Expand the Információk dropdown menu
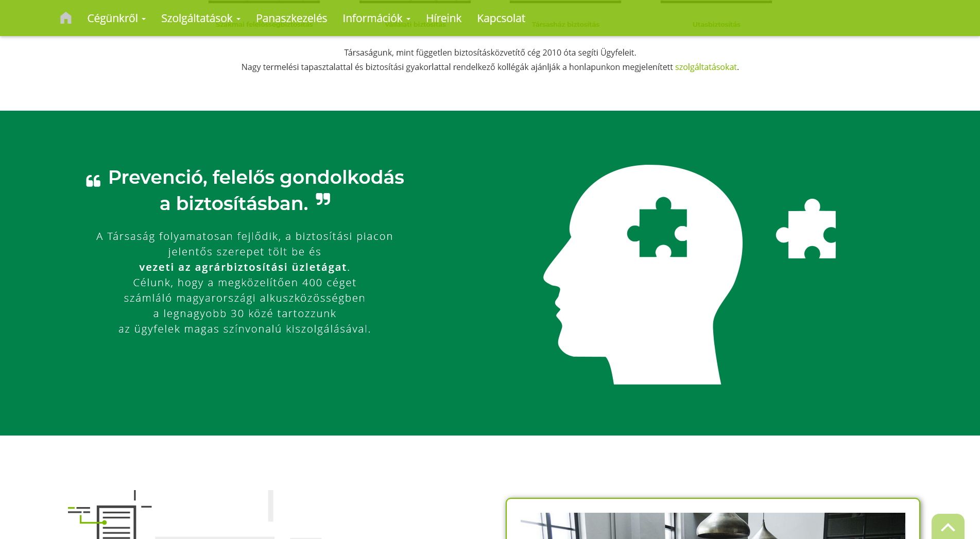The width and height of the screenshot is (980, 539). point(376,18)
